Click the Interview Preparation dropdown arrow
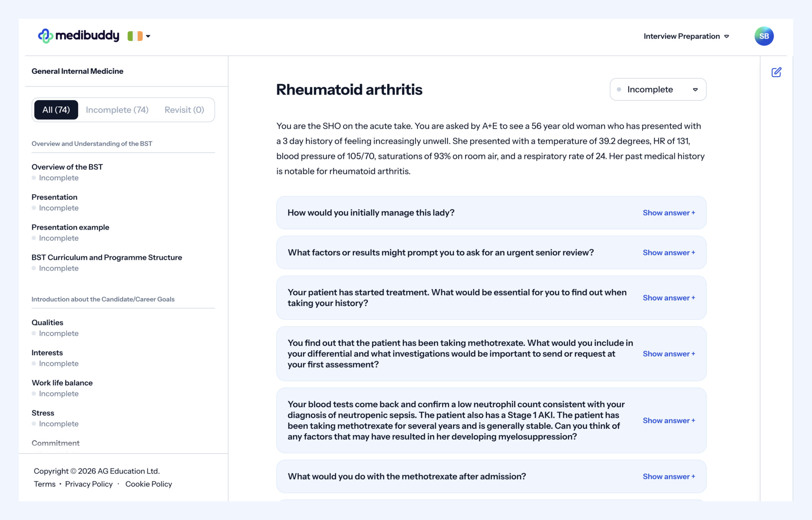 (x=727, y=37)
